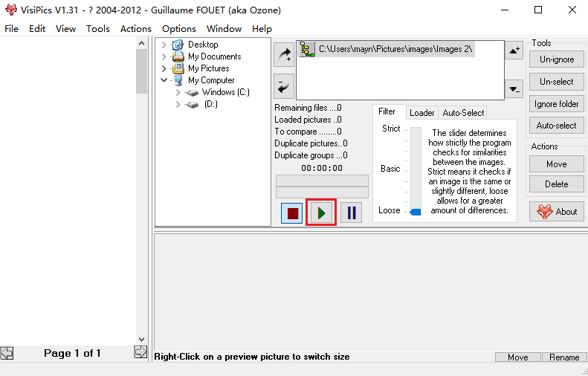This screenshot has width=588, height=376.
Task: Click scroll up arrow of results pane
Action: [x=141, y=43]
